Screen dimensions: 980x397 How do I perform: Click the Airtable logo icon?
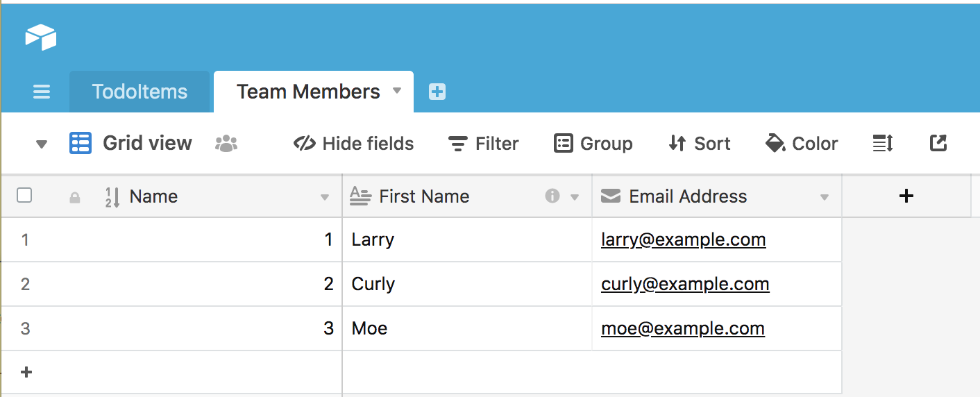point(41,37)
